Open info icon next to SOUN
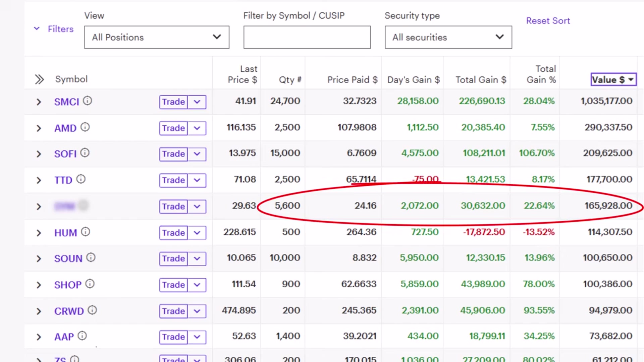This screenshot has width=644, height=362. pyautogui.click(x=91, y=257)
